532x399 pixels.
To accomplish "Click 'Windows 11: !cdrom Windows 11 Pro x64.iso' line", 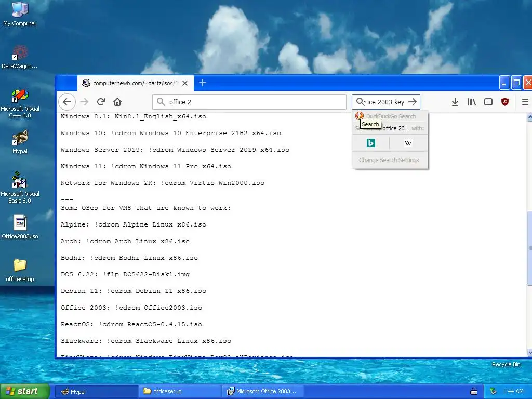I will point(146,166).
